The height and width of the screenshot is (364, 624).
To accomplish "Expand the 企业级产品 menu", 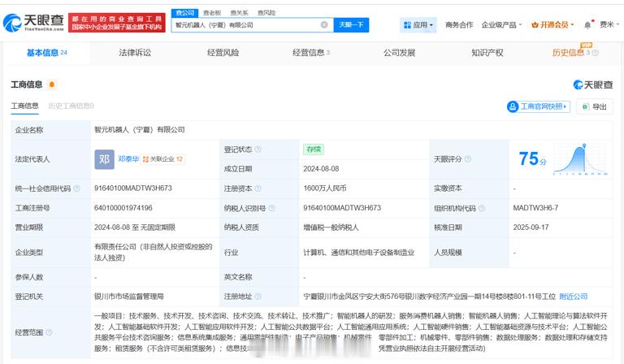I will click(x=501, y=25).
